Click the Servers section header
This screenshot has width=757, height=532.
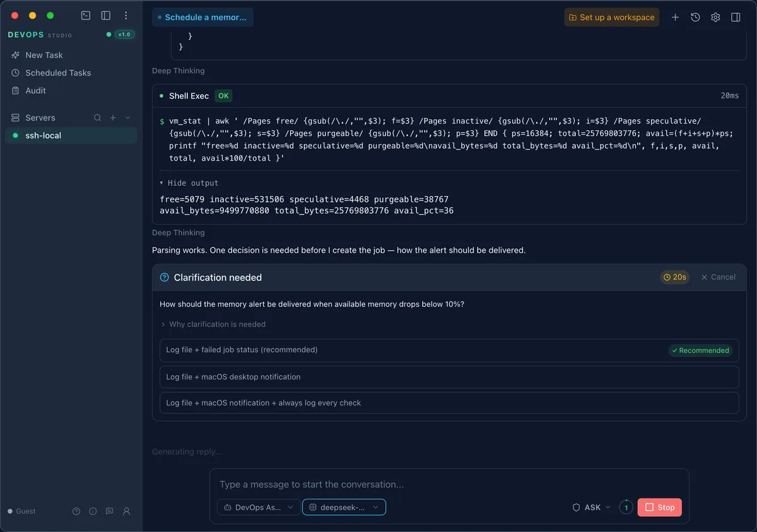pos(40,118)
